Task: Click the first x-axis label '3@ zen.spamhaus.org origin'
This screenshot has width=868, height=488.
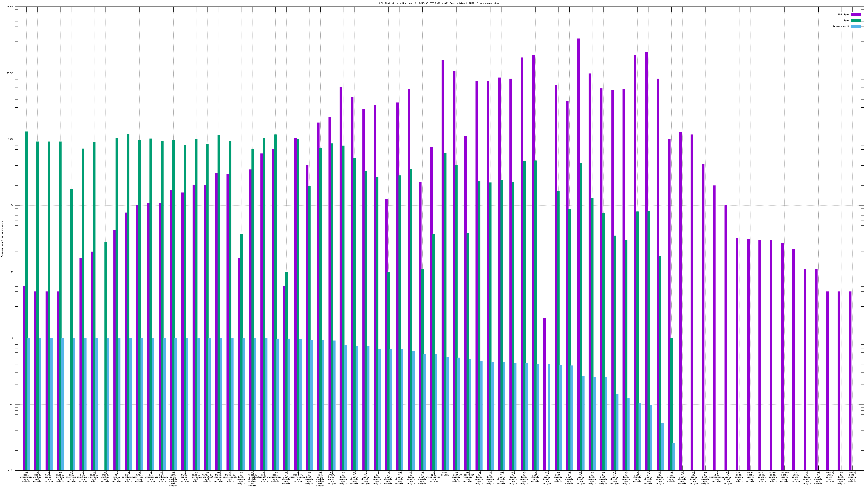Action: tap(26, 477)
